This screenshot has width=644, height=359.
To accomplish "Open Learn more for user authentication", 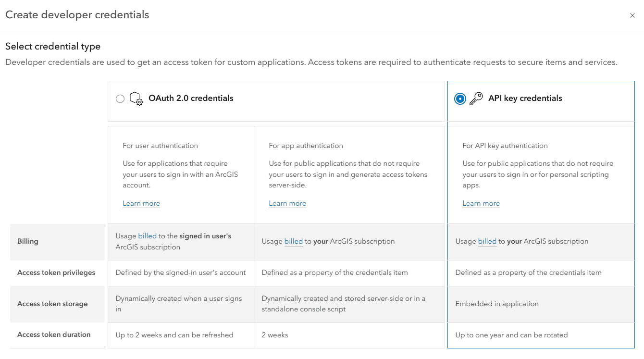I will [x=141, y=203].
